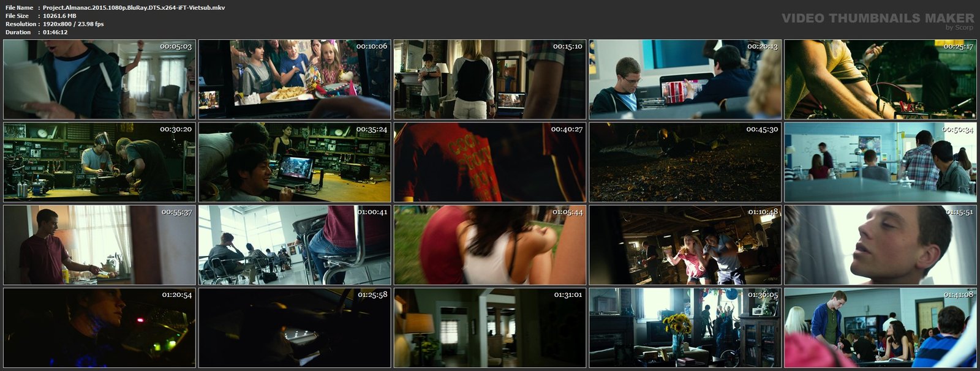Click the file size value 10261.6 MB
Screen dimensions: 980x371
pyautogui.click(x=59, y=16)
